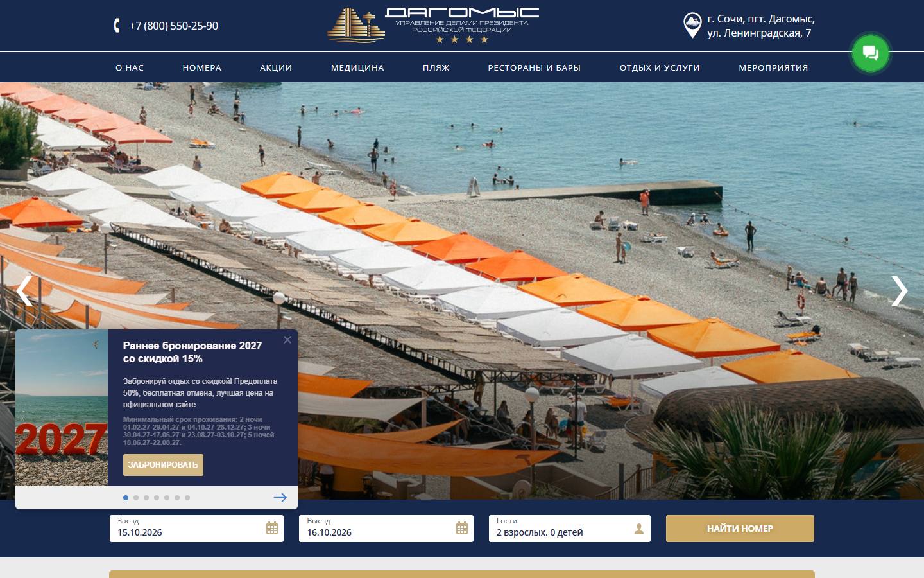Select the third promo pagination dot

[x=146, y=498]
